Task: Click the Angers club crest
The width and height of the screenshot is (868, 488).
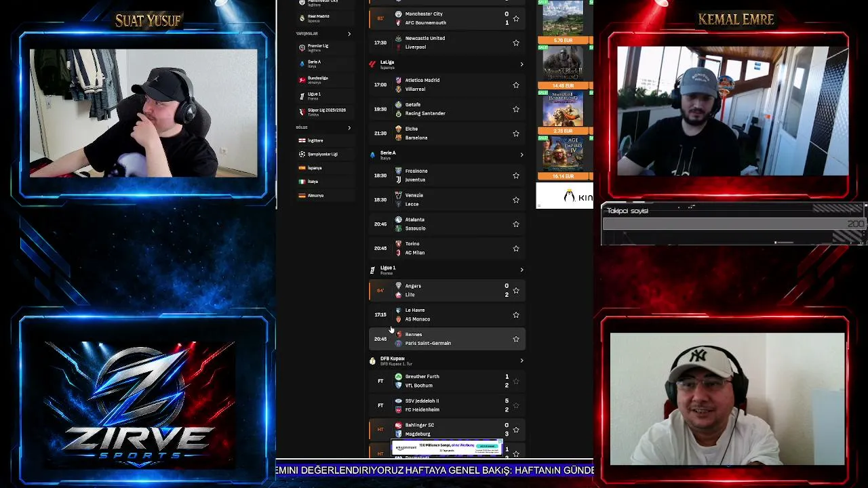Action: click(x=399, y=286)
